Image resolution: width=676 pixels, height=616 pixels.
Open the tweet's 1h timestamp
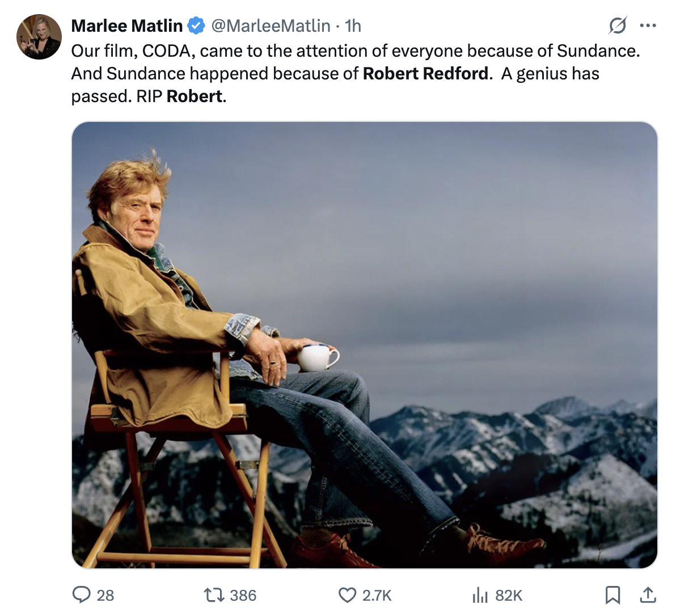click(353, 26)
